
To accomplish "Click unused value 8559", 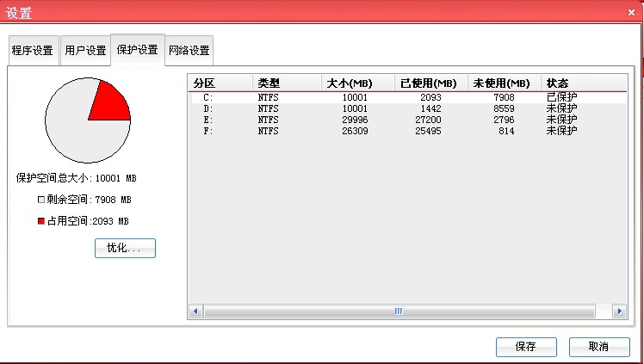I will (x=504, y=108).
